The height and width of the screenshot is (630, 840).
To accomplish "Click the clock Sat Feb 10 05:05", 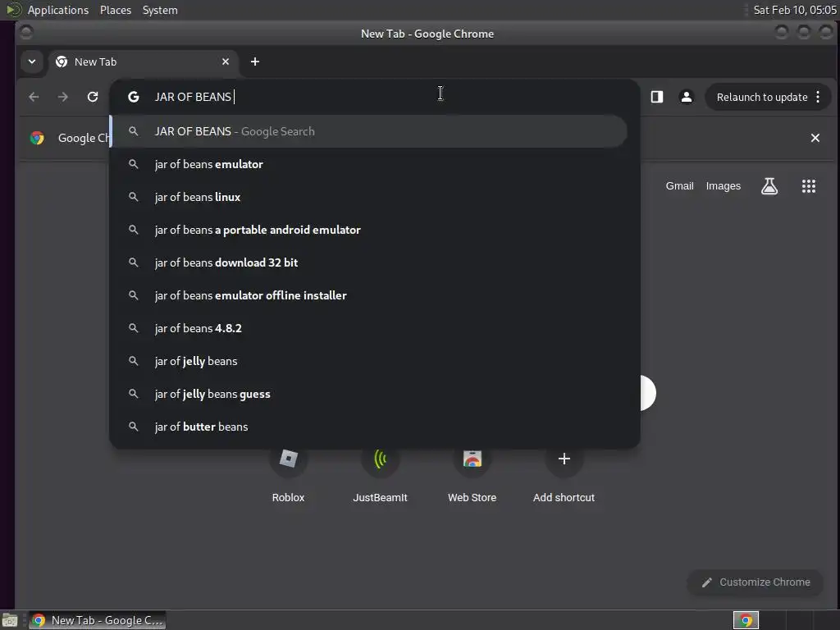I will coord(794,10).
